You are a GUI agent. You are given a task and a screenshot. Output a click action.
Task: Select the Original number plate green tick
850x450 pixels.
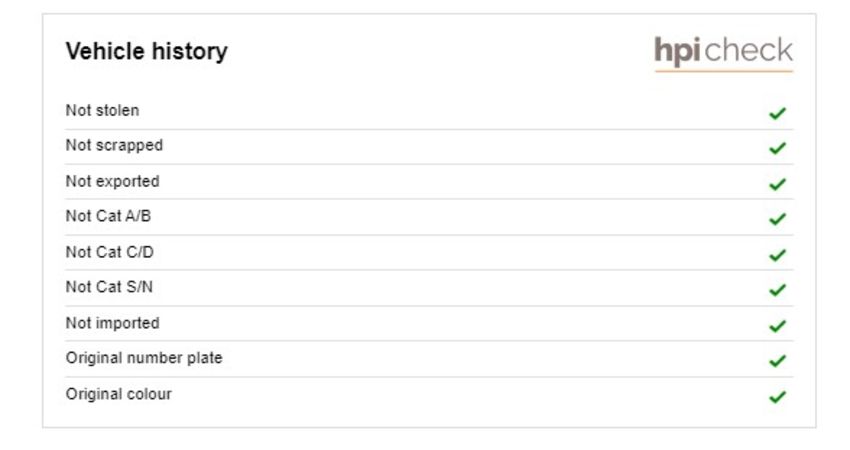(777, 361)
